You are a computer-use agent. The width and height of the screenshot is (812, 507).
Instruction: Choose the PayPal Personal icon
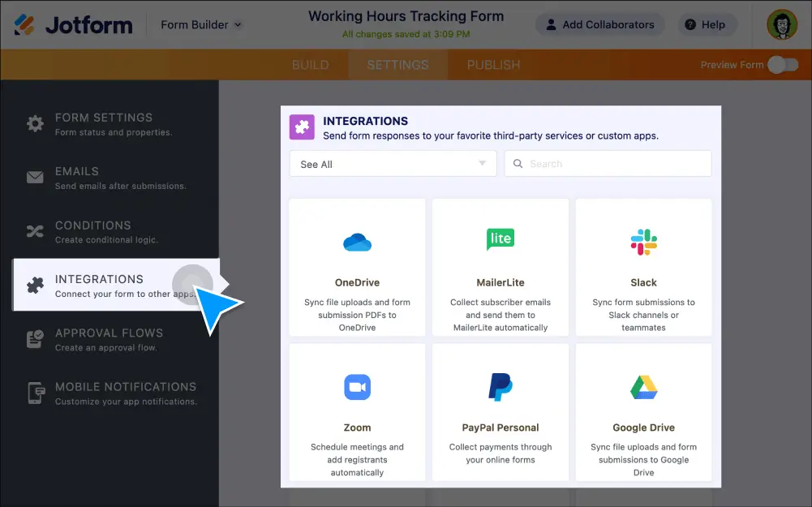coord(500,387)
